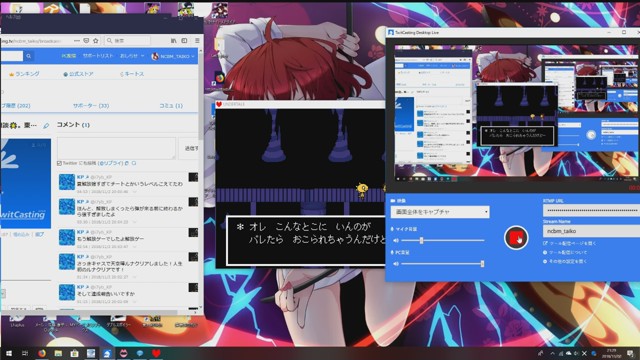
Task: Open the Firefox library icon
Action: [173, 41]
